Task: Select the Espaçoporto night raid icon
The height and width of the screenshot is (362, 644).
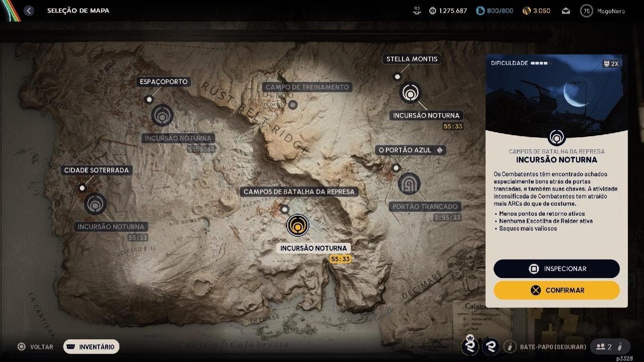Action: tap(162, 116)
